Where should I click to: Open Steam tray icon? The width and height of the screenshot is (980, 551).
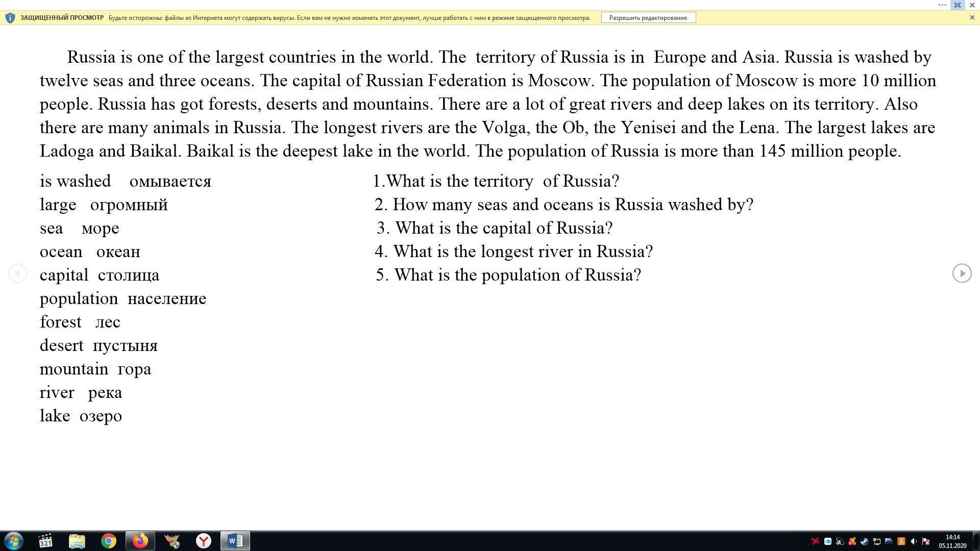[x=864, y=541]
